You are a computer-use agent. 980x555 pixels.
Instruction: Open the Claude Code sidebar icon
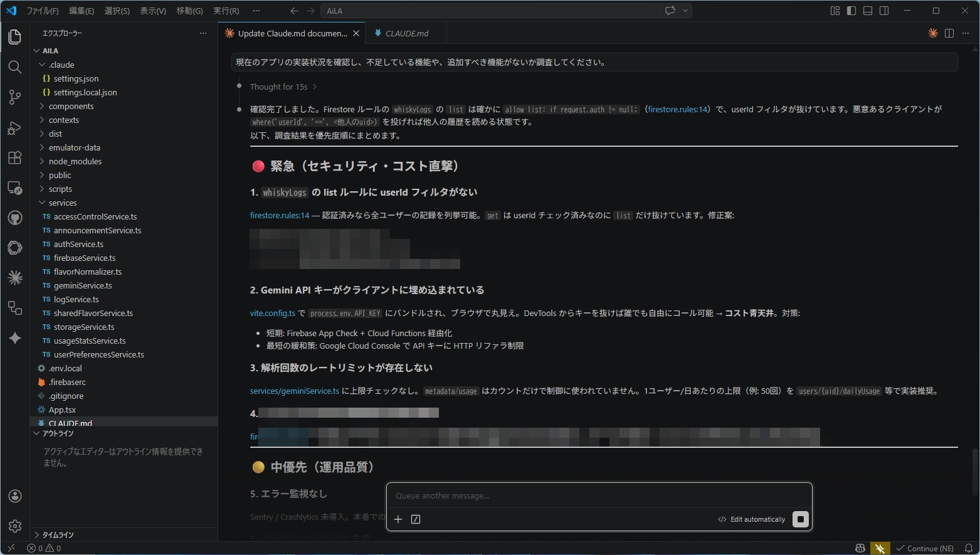[x=15, y=278]
